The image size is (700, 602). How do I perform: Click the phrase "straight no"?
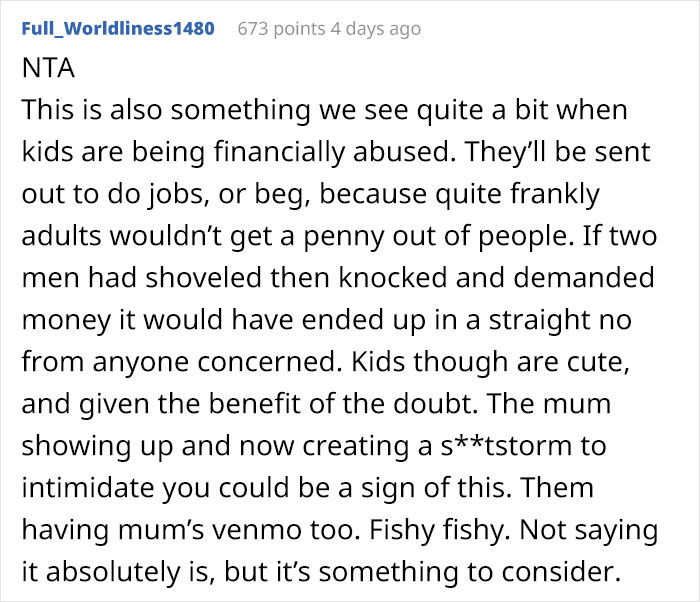(x=560, y=320)
